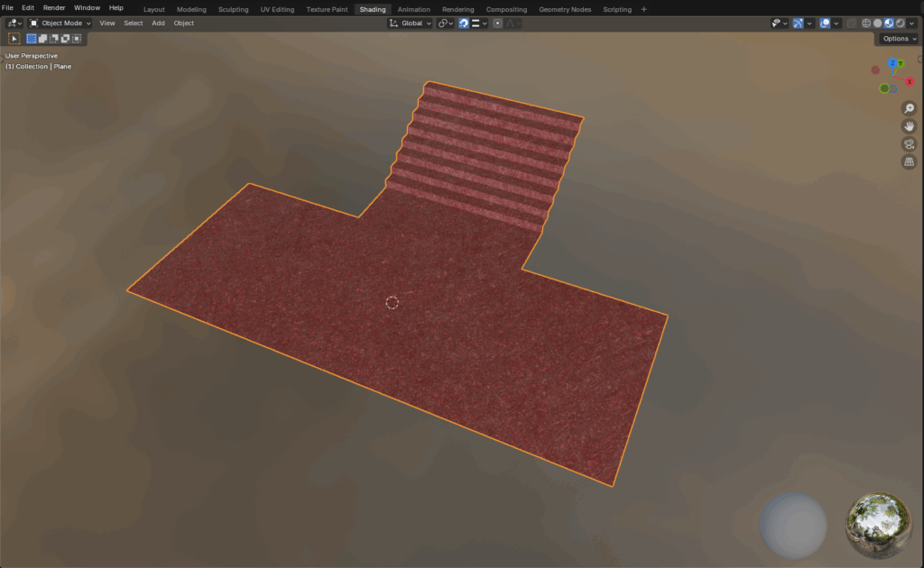Viewport: 924px width, 568px height.
Task: Open the editor type dropdown
Action: coord(14,23)
